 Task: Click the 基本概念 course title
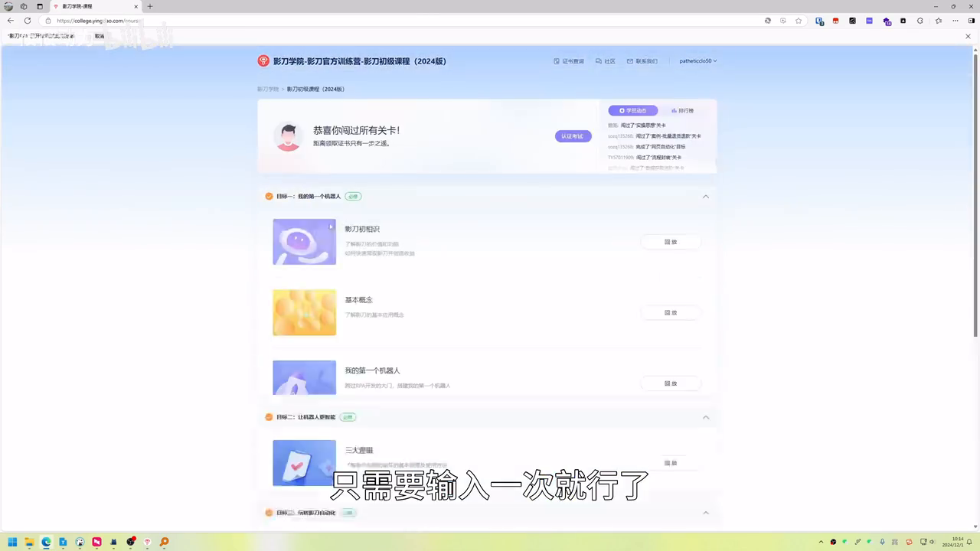358,300
